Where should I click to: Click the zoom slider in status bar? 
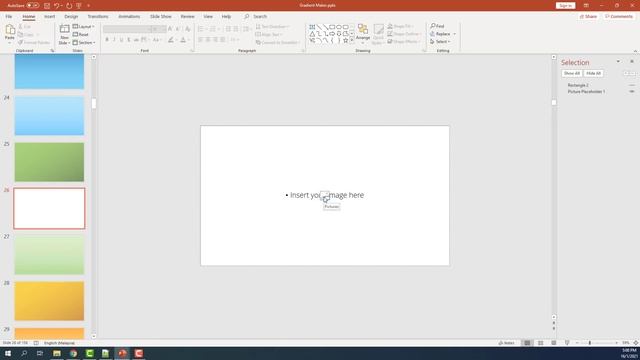(596, 343)
